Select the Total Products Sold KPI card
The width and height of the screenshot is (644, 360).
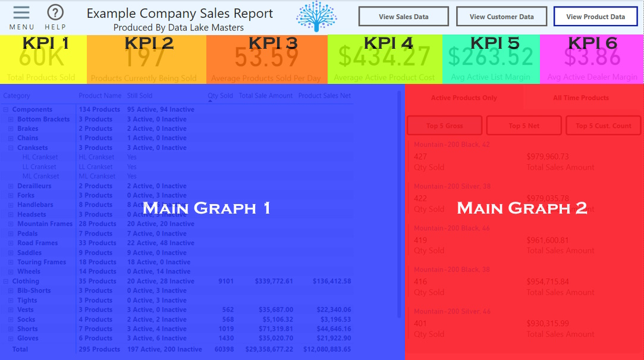coord(43,60)
